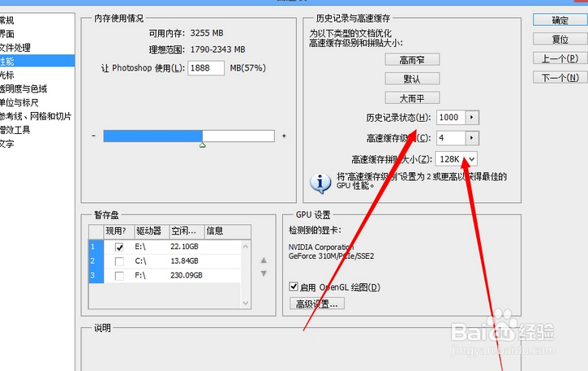Click the 现用? column header
This screenshot has height=371, width=588.
pos(118,231)
